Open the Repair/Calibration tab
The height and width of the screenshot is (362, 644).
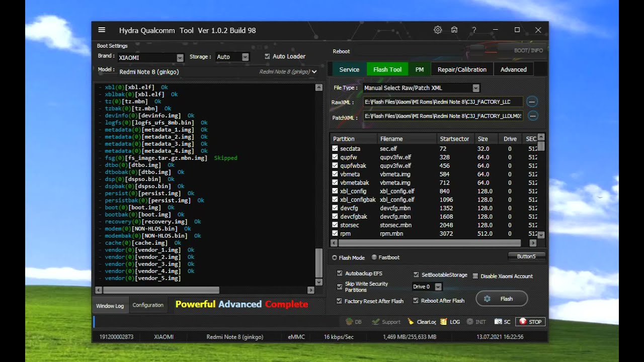point(462,69)
